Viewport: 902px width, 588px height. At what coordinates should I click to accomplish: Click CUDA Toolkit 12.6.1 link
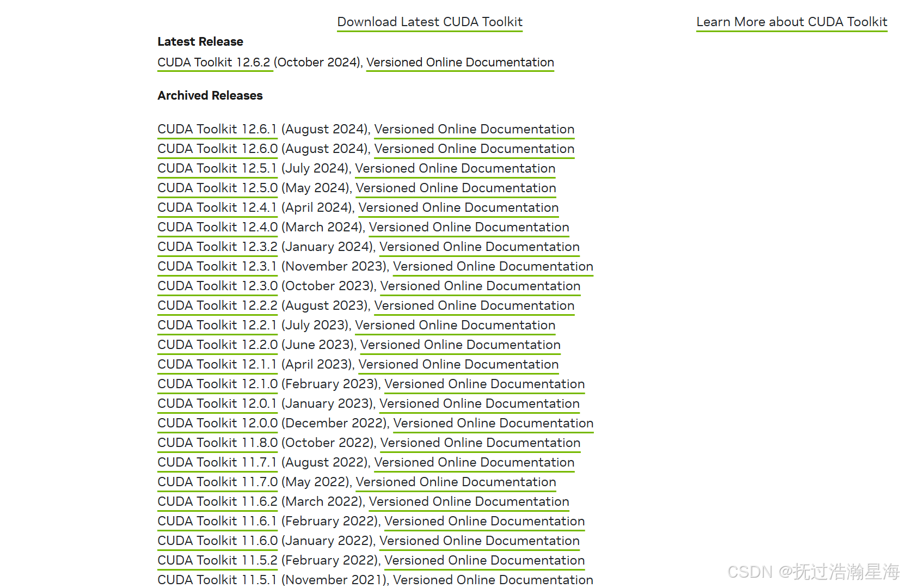pos(217,129)
